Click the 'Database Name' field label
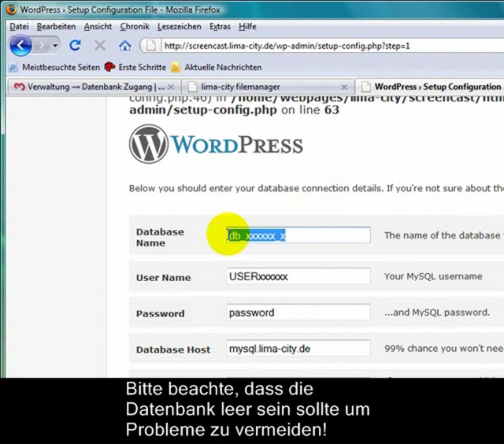 click(x=160, y=237)
